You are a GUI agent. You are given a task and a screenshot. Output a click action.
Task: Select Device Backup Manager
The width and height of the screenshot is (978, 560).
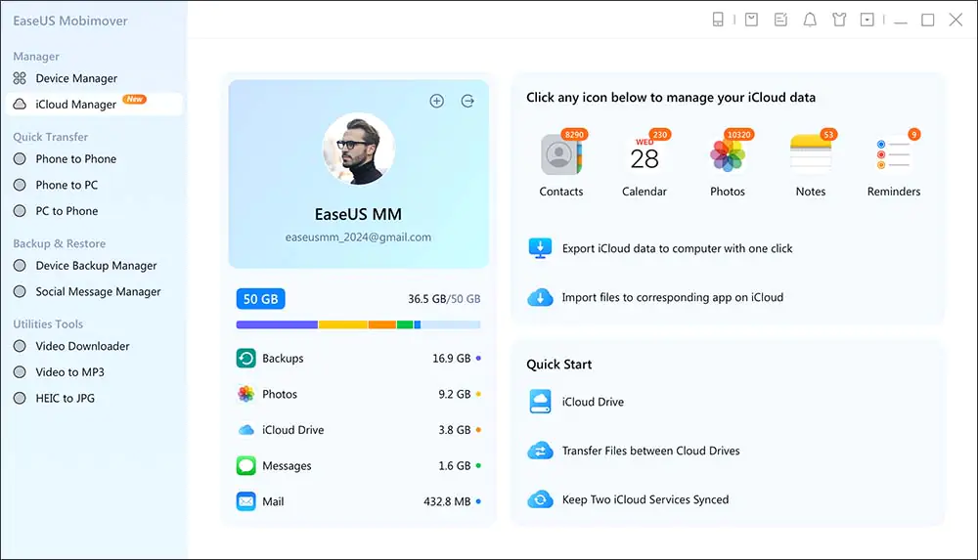point(96,266)
